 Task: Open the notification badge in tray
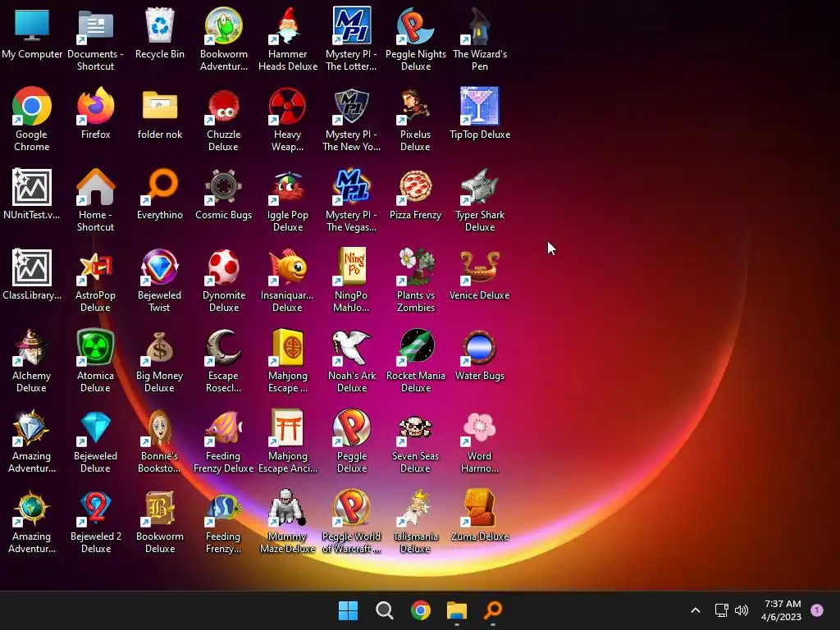(817, 610)
